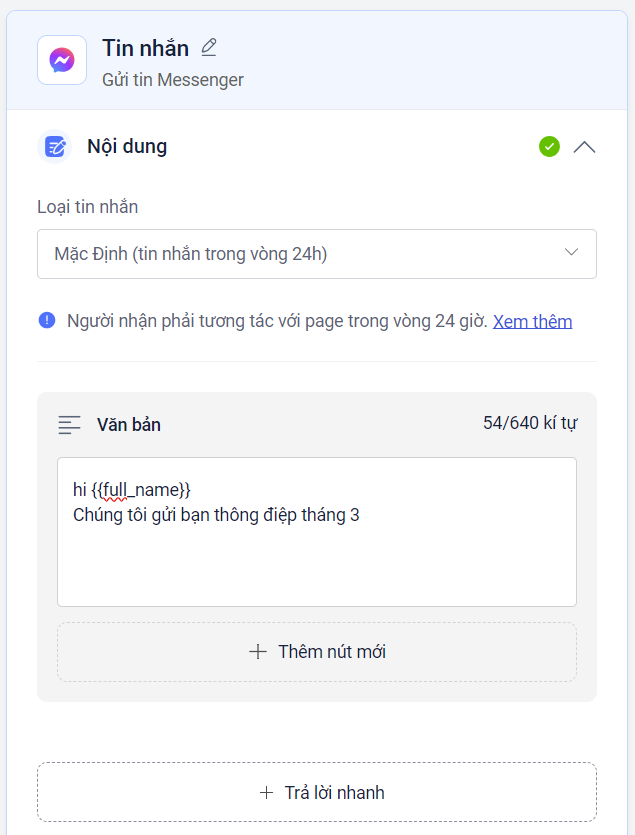The height and width of the screenshot is (835, 635).
Task: Click the pencil edit icon beside Tin nhắn
Action: [208, 47]
